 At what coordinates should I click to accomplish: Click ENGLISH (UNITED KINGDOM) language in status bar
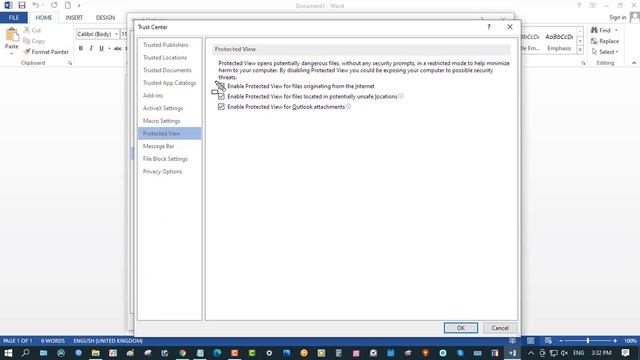[108, 341]
